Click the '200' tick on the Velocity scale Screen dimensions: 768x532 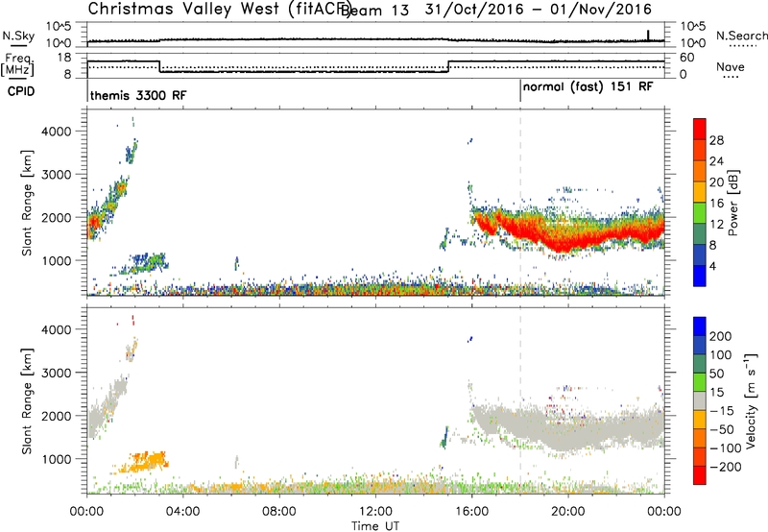[721, 336]
